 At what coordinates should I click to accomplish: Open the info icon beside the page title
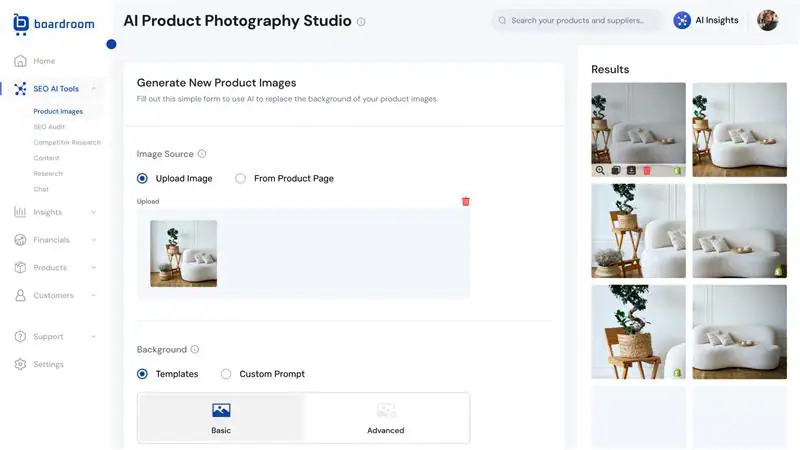[361, 21]
